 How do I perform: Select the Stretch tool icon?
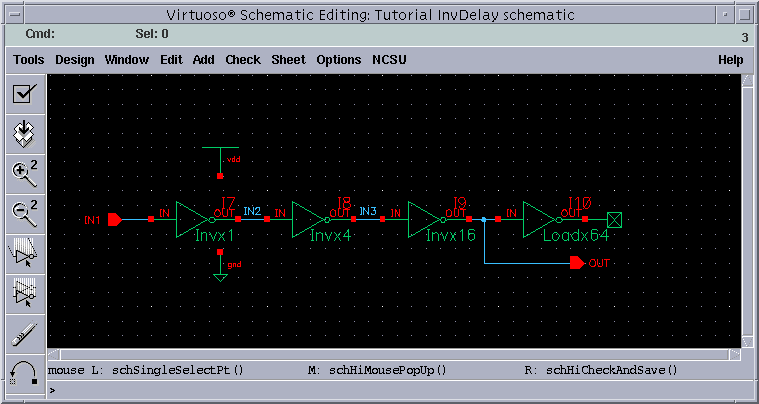click(25, 254)
